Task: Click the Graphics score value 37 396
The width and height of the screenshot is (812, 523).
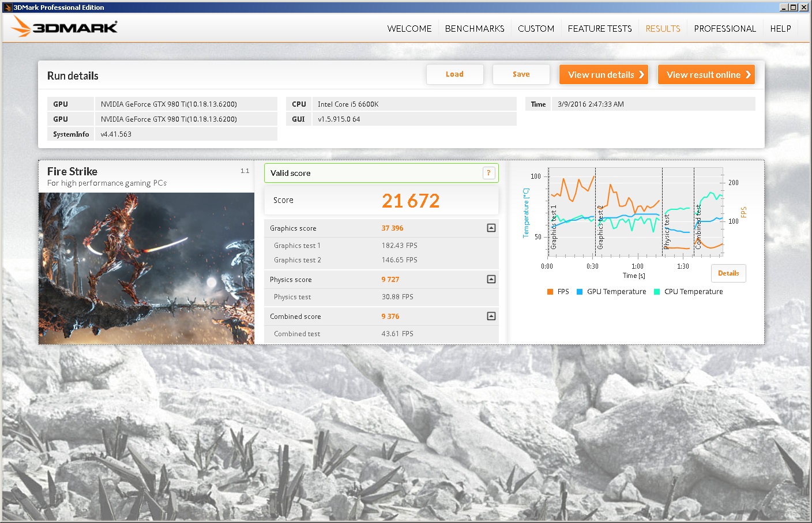Action: pyautogui.click(x=392, y=228)
